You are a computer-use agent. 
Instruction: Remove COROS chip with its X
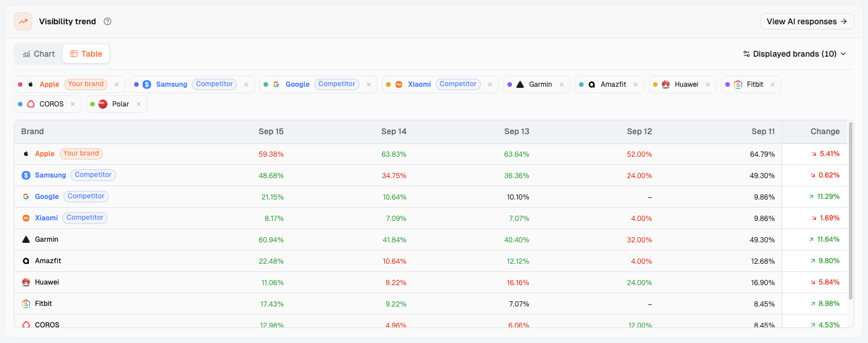click(x=73, y=104)
